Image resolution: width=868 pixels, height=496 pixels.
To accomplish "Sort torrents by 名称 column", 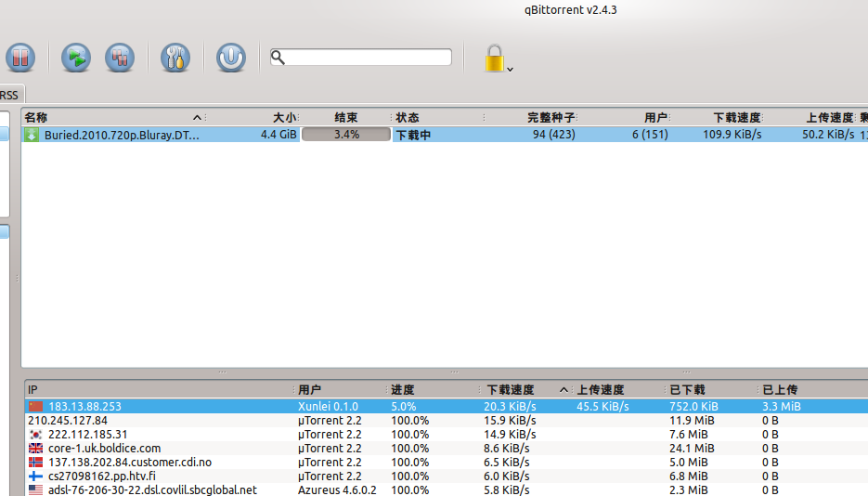I will 113,117.
